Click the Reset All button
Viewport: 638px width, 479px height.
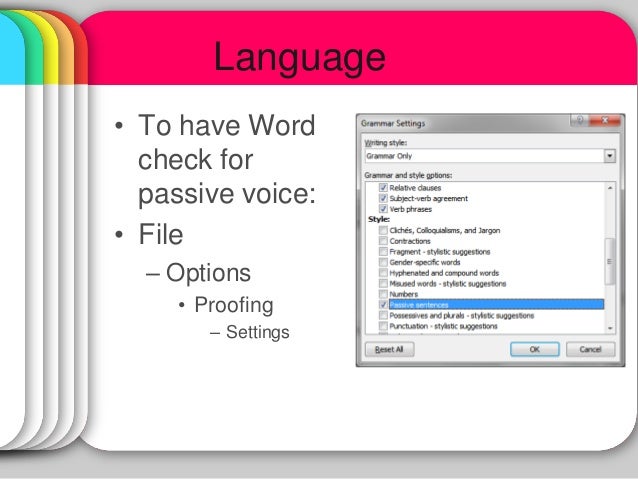pyautogui.click(x=389, y=349)
